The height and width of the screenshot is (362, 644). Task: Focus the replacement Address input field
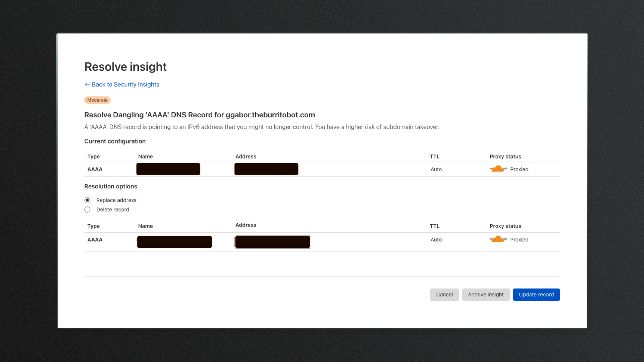click(273, 242)
